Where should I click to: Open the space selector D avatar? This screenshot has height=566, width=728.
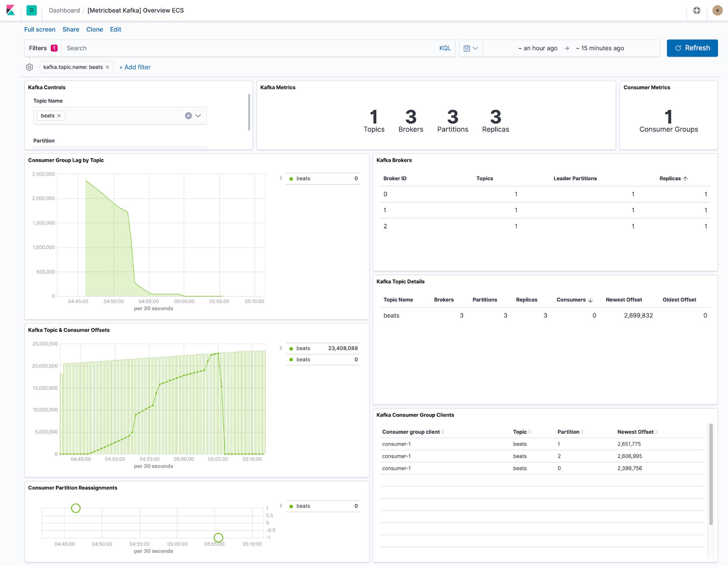click(32, 10)
